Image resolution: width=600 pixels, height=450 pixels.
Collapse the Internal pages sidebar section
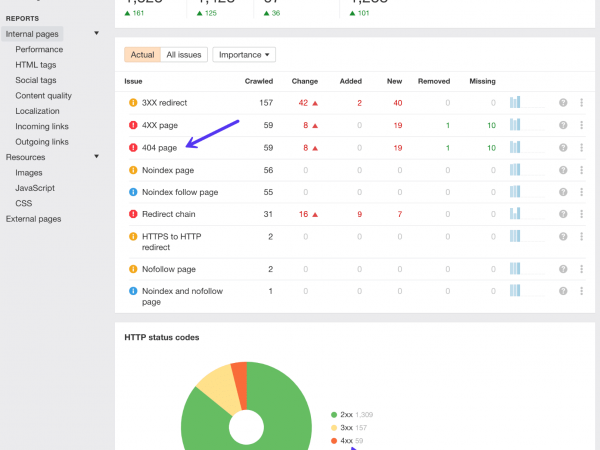pos(96,34)
